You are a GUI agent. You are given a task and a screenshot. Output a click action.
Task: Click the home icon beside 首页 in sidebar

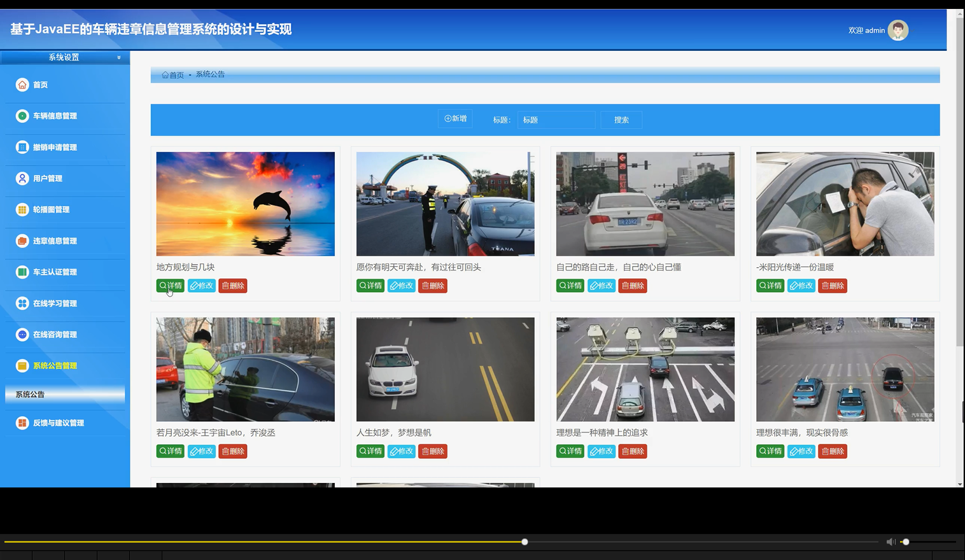(x=22, y=85)
